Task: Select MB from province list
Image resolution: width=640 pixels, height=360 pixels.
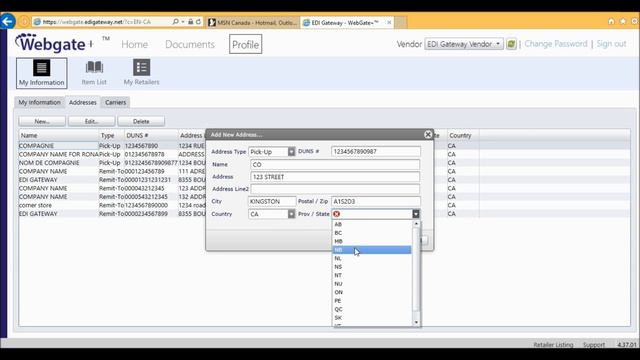Action: (x=372, y=241)
